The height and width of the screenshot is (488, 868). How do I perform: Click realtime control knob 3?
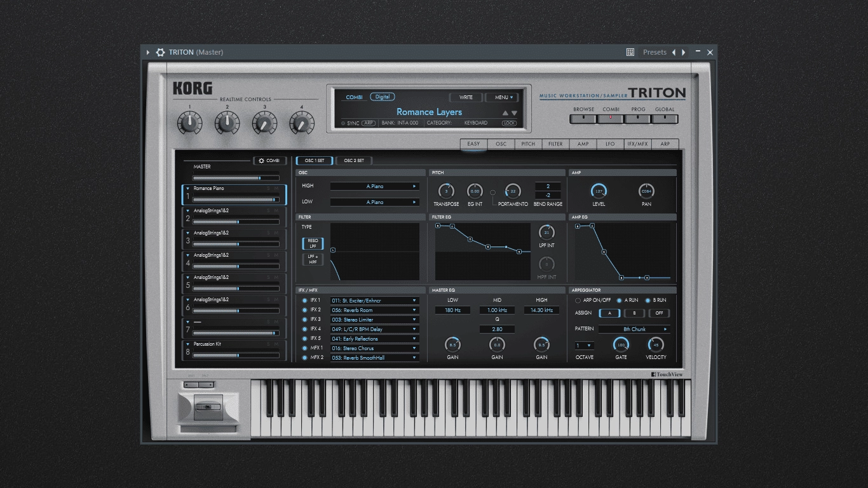(264, 123)
